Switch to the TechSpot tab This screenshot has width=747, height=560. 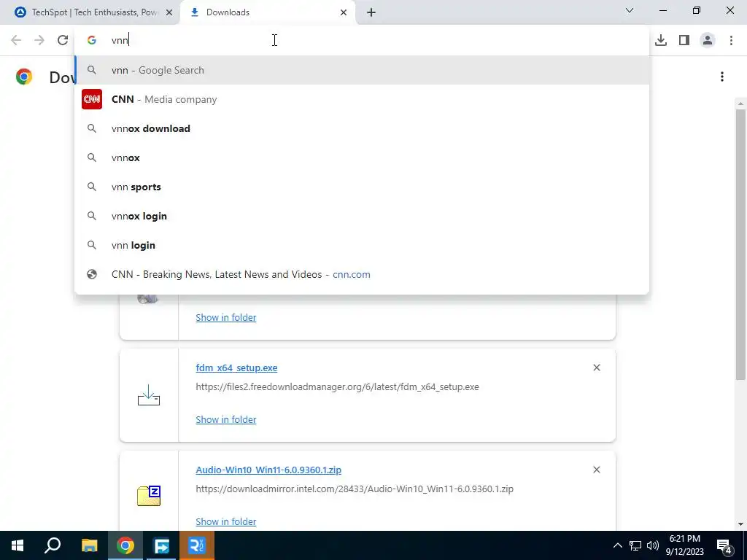tap(90, 12)
